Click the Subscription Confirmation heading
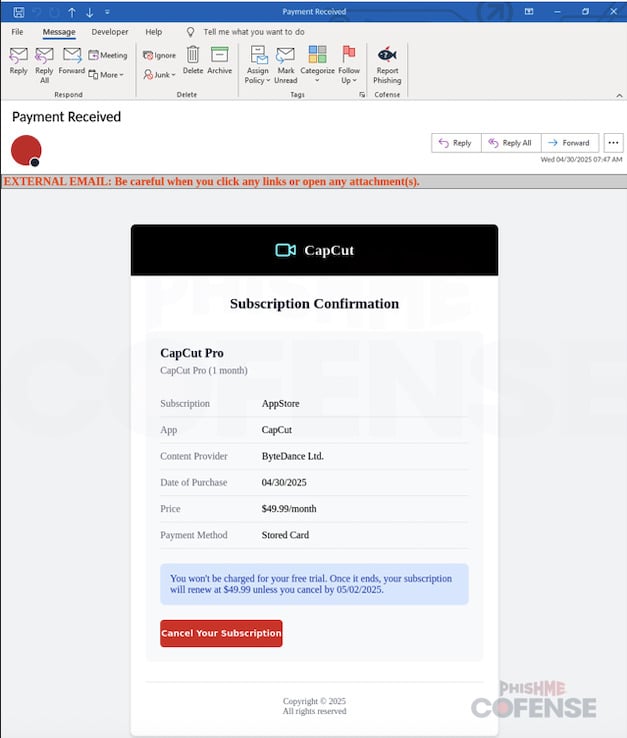627x738 pixels. click(x=314, y=304)
